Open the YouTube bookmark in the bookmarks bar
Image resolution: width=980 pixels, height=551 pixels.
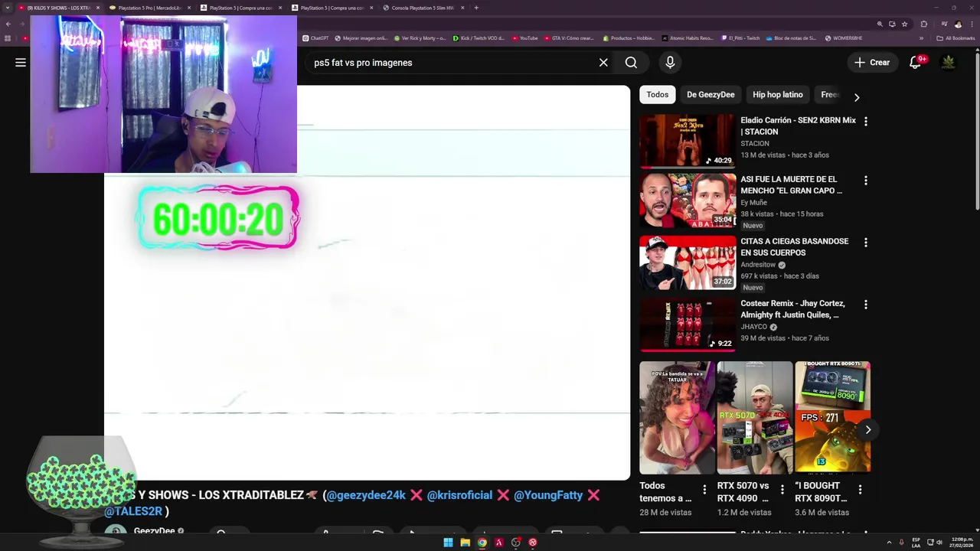[525, 38]
